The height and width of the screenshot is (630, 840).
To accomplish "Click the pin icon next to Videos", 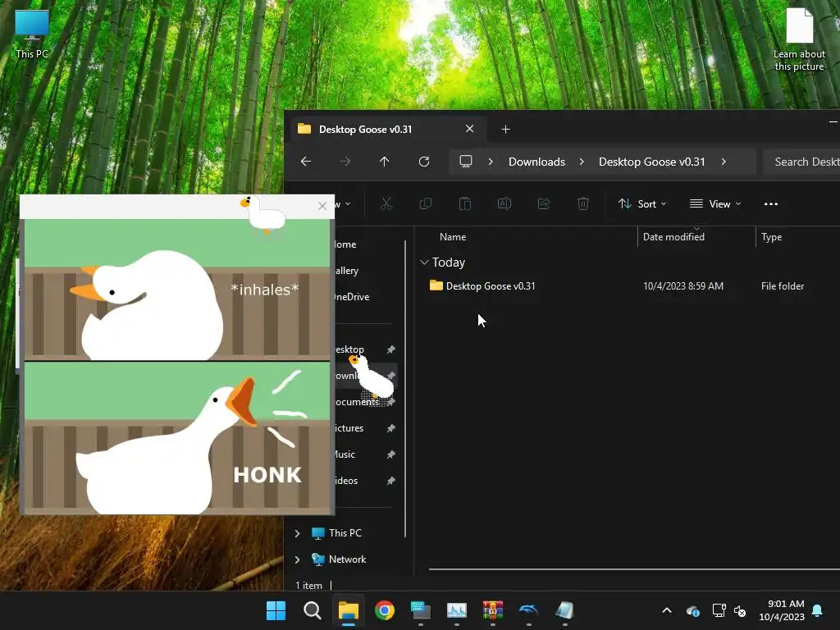I will coord(390,481).
